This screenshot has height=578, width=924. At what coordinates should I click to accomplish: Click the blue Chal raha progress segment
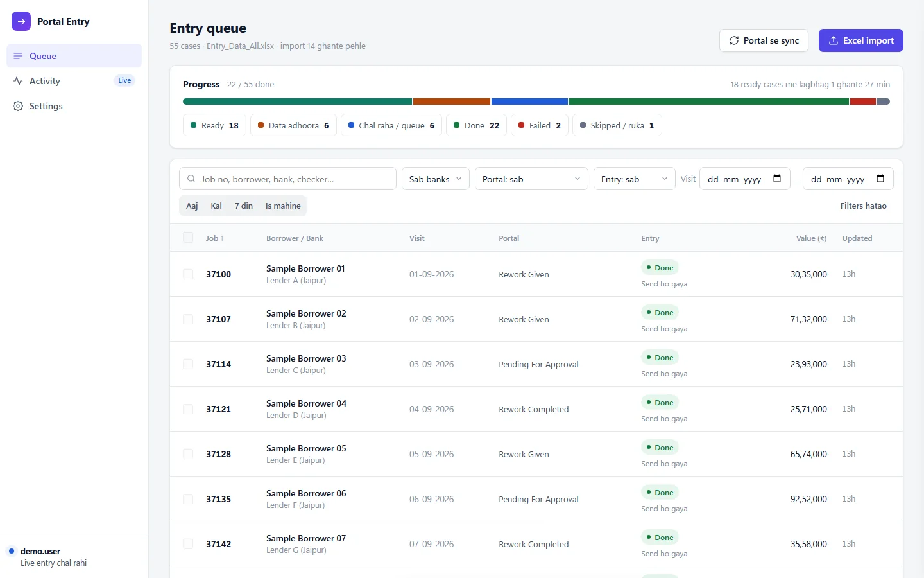pyautogui.click(x=529, y=101)
